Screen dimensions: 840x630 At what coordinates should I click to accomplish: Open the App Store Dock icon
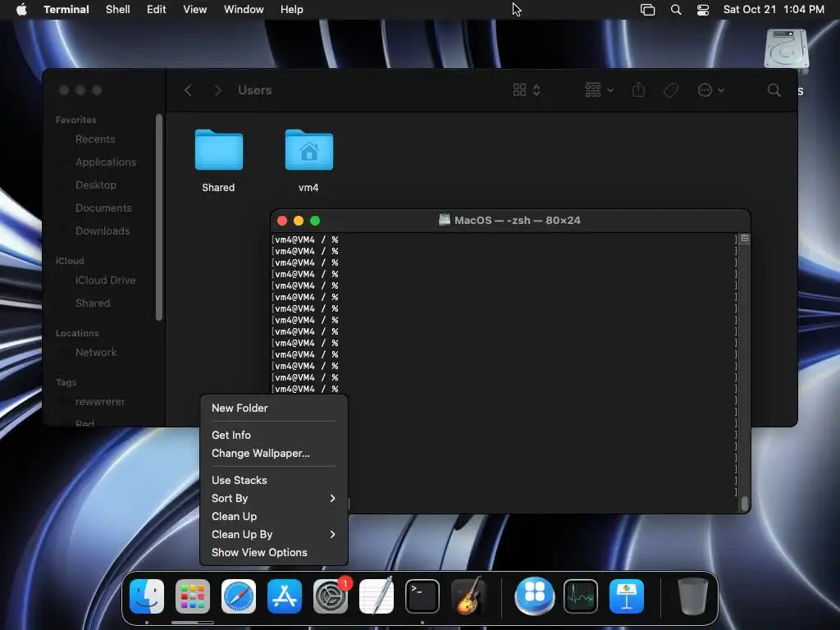coord(285,596)
